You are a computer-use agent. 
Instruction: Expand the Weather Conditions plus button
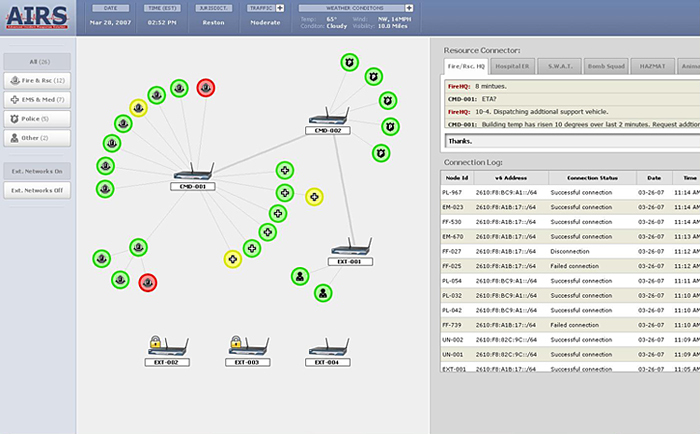click(409, 8)
